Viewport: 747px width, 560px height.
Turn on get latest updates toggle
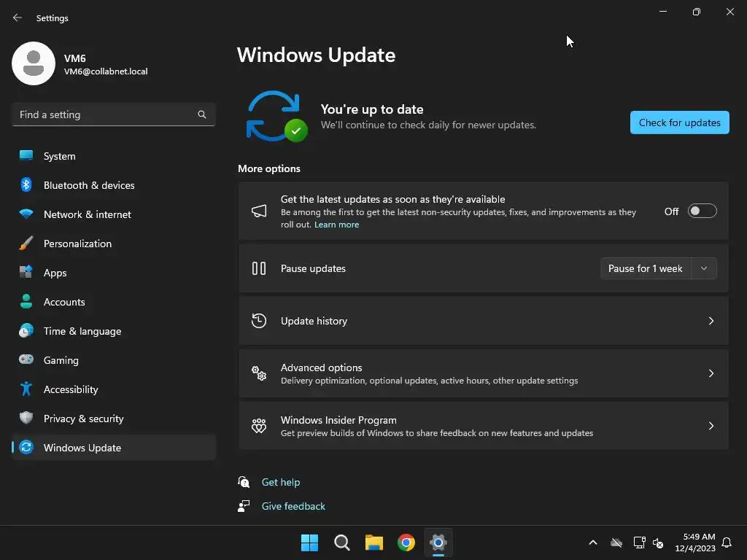pos(703,211)
